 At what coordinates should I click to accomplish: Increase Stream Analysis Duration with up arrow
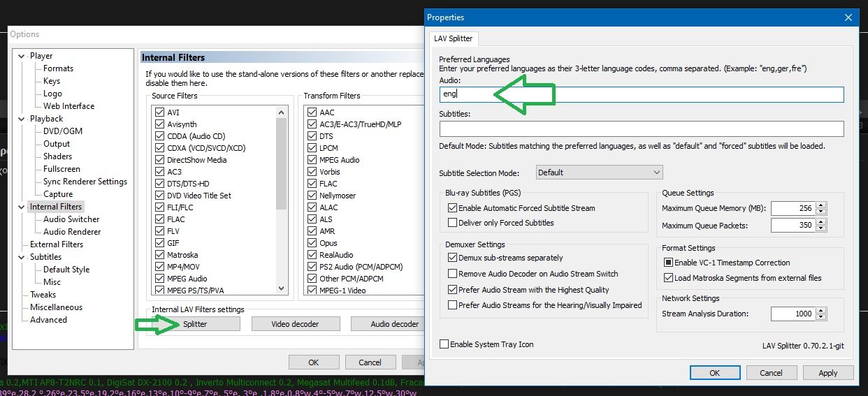pos(821,311)
